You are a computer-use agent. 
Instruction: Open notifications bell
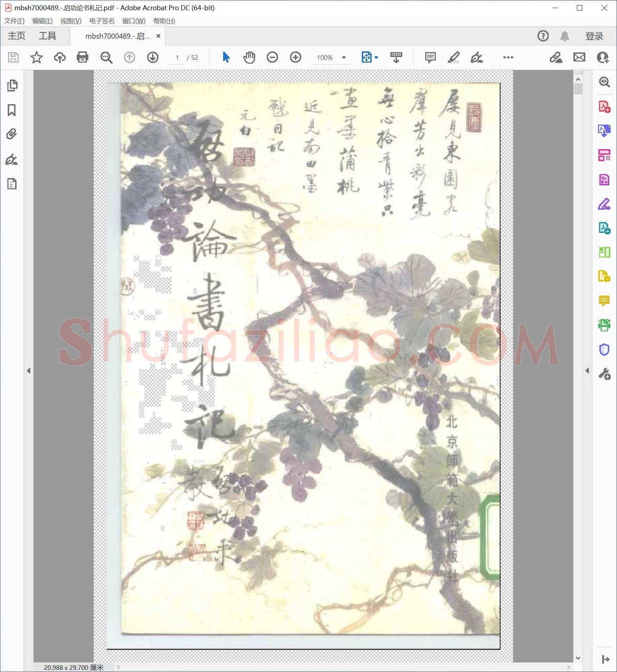[x=565, y=36]
